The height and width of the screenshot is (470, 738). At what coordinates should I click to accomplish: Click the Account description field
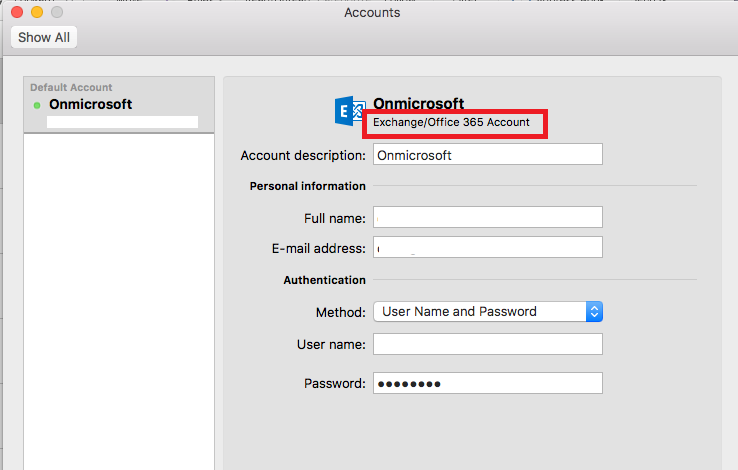[488, 154]
